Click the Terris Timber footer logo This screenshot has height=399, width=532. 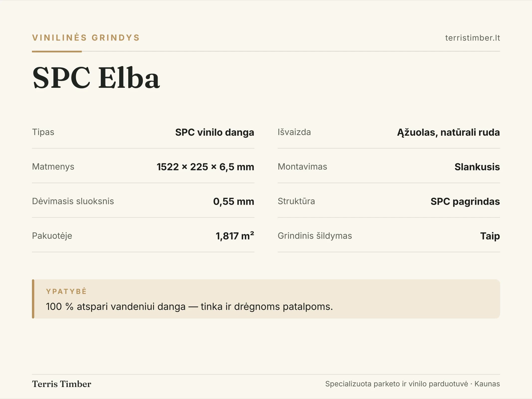[62, 384]
